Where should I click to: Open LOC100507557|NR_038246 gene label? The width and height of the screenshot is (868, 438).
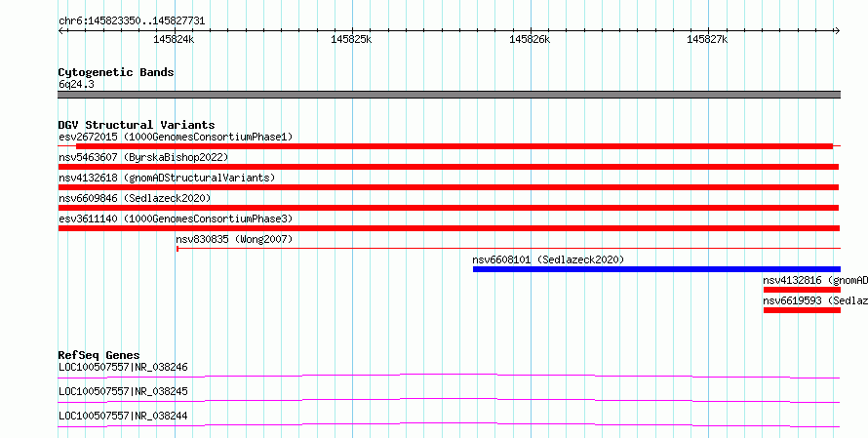pos(123,367)
